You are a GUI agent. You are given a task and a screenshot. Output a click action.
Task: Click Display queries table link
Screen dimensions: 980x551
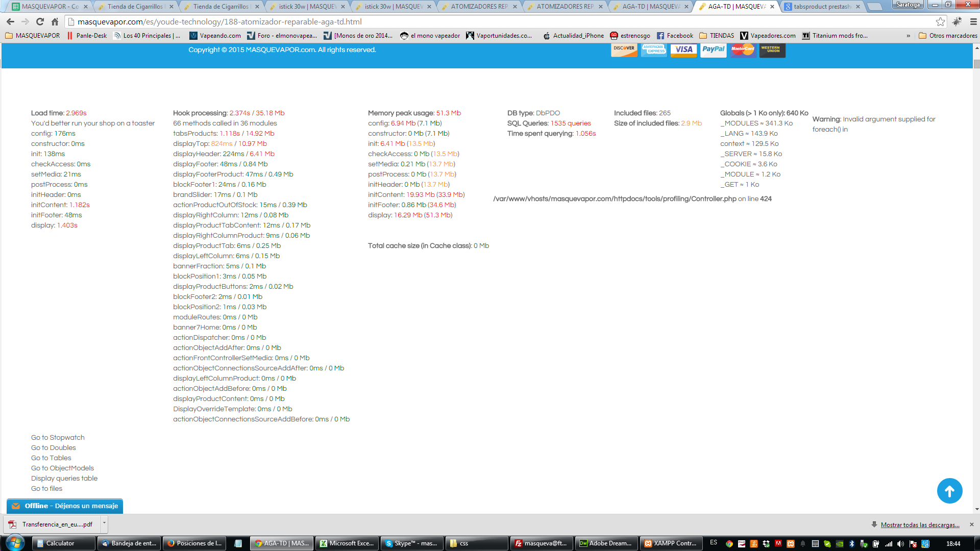pyautogui.click(x=64, y=479)
